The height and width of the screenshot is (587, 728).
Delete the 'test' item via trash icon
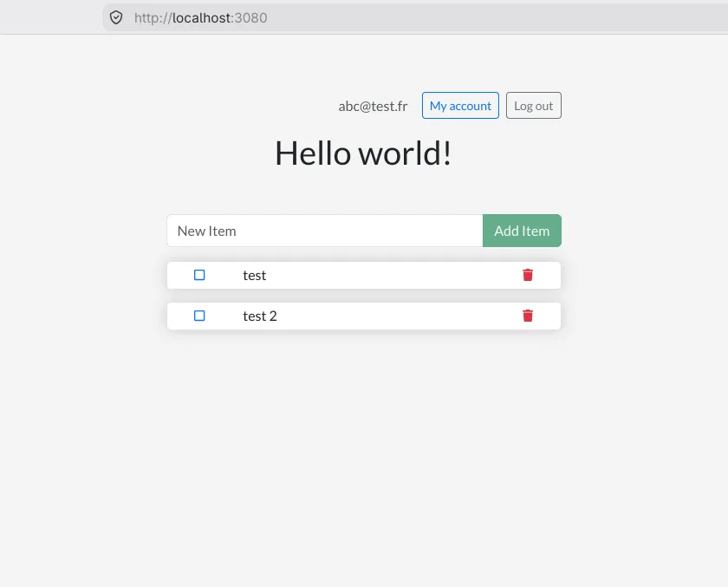pos(528,275)
